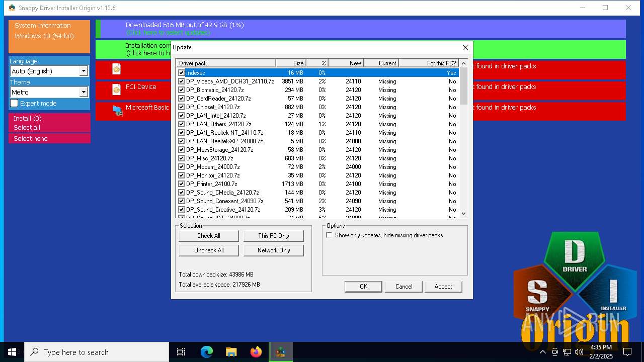
Task: Open File Explorer from taskbar
Action: click(231, 352)
